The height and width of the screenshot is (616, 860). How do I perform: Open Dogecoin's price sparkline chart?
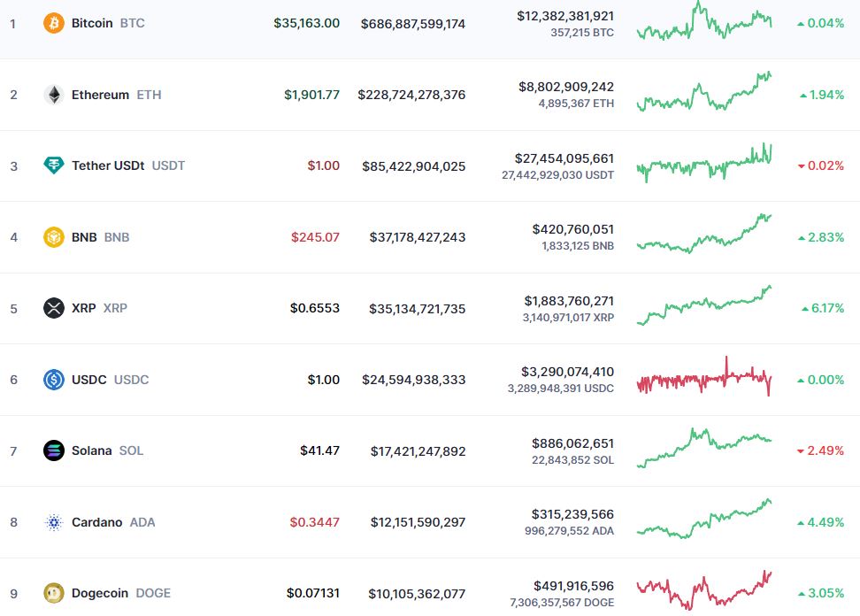point(704,590)
